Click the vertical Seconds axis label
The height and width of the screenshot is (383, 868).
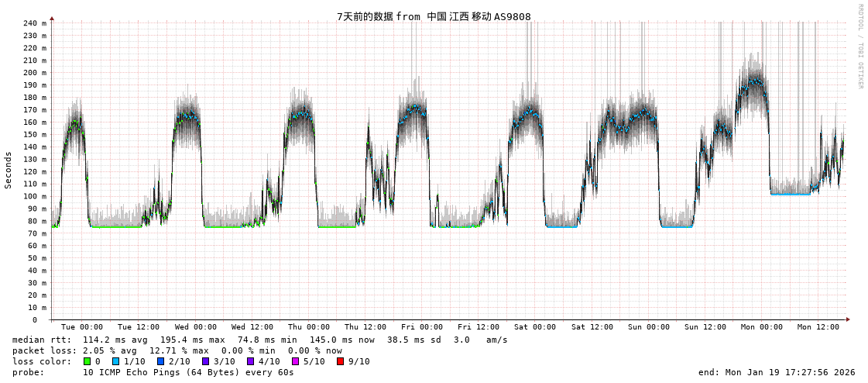click(9, 170)
